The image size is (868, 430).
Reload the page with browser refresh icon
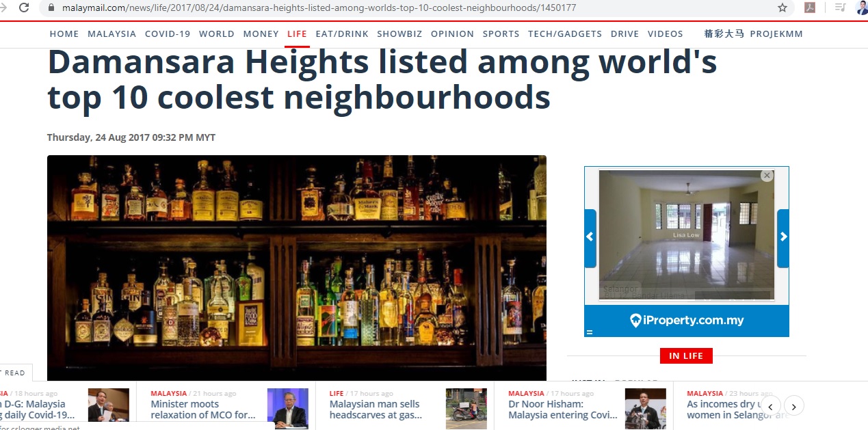pos(24,8)
